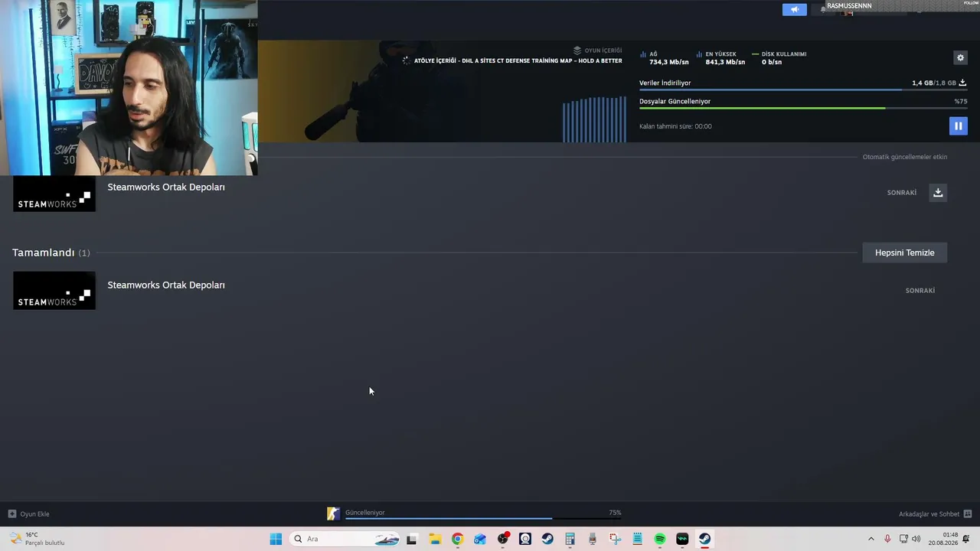Open the webcam app on the taskbar
The image size is (980, 551).
[524, 539]
